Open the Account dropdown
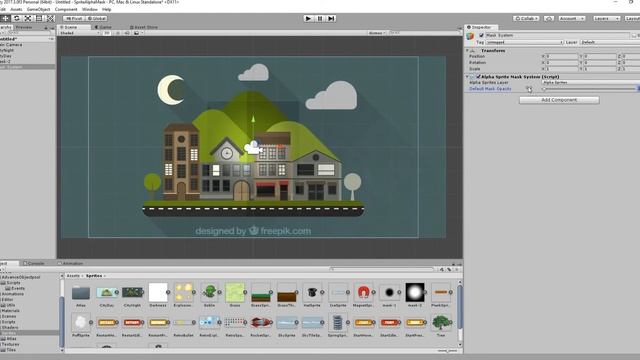This screenshot has width=640, height=360. [x=571, y=18]
